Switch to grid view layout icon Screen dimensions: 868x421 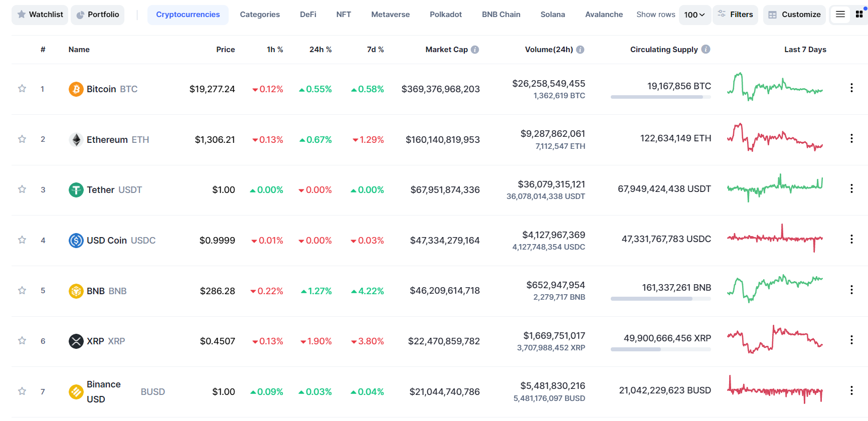pos(859,15)
